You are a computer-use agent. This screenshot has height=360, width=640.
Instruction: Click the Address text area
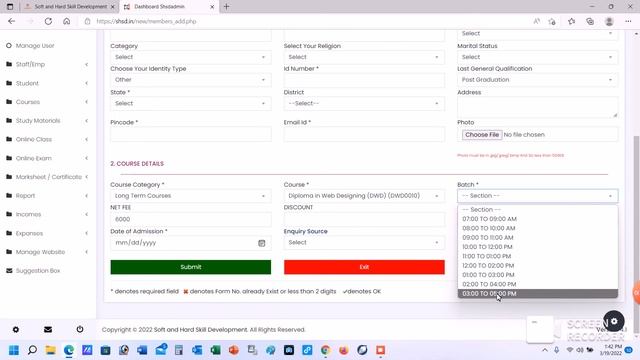click(x=538, y=108)
